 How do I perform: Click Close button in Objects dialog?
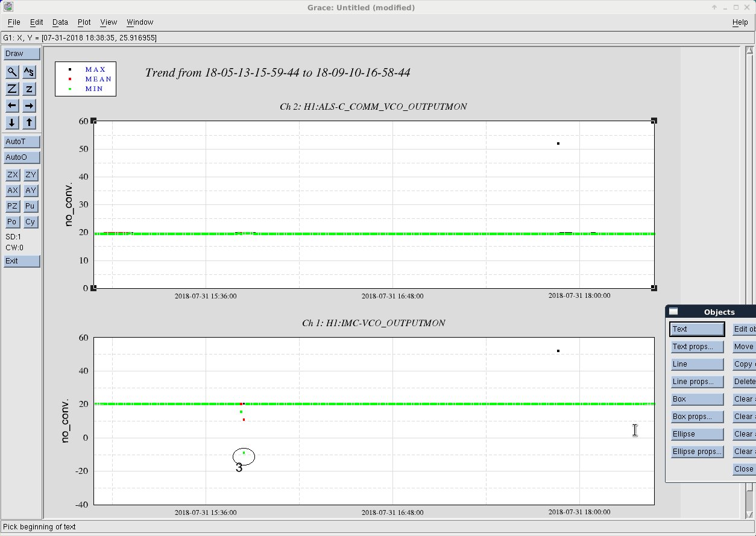tap(744, 469)
